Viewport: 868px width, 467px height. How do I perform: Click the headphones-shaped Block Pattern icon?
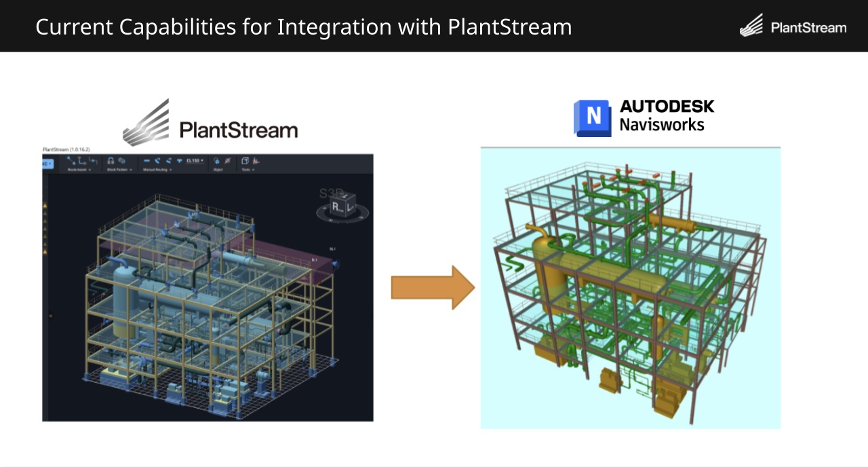point(111,161)
